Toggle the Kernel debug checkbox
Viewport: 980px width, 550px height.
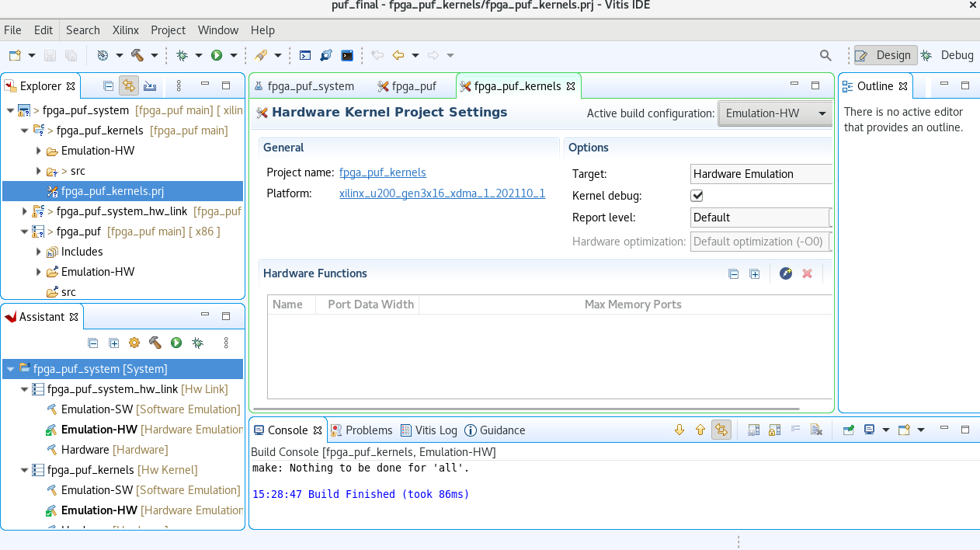pos(697,196)
